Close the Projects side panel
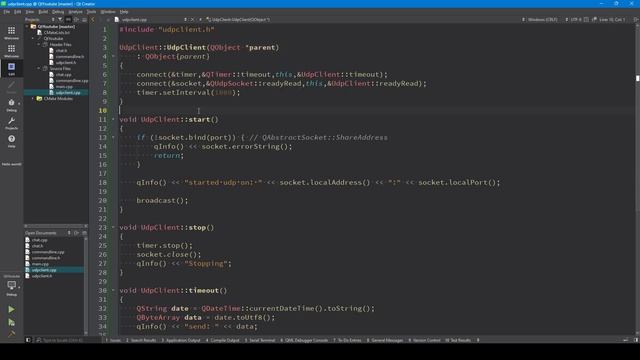The height and width of the screenshot is (360, 640). point(84,20)
